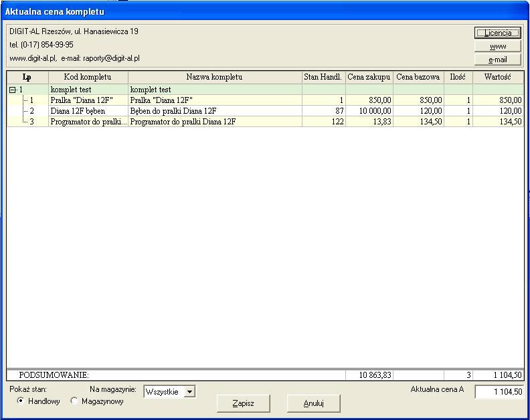Image resolution: width=530 pixels, height=420 pixels.
Task: Select the Magazynowy radio button
Action: [74, 401]
